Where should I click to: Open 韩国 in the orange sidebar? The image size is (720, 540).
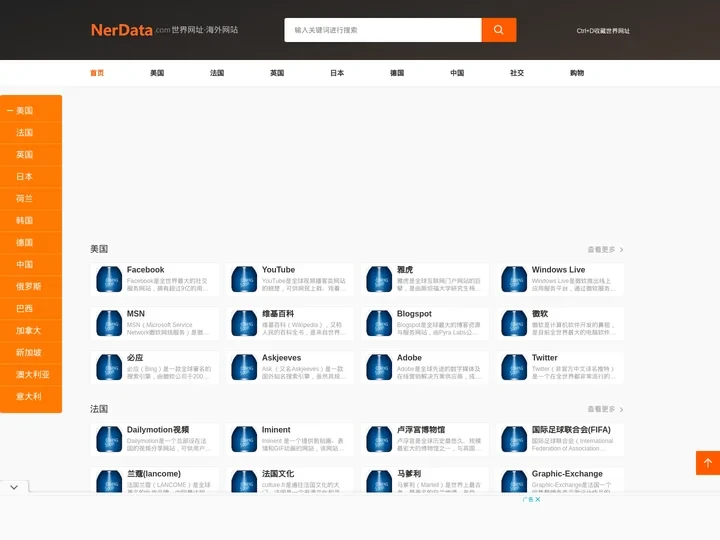tap(31, 220)
